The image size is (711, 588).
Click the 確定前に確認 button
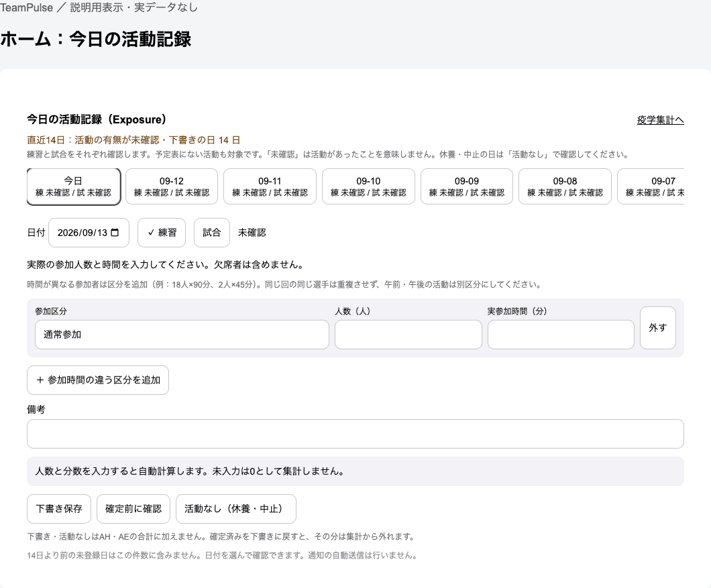point(133,509)
